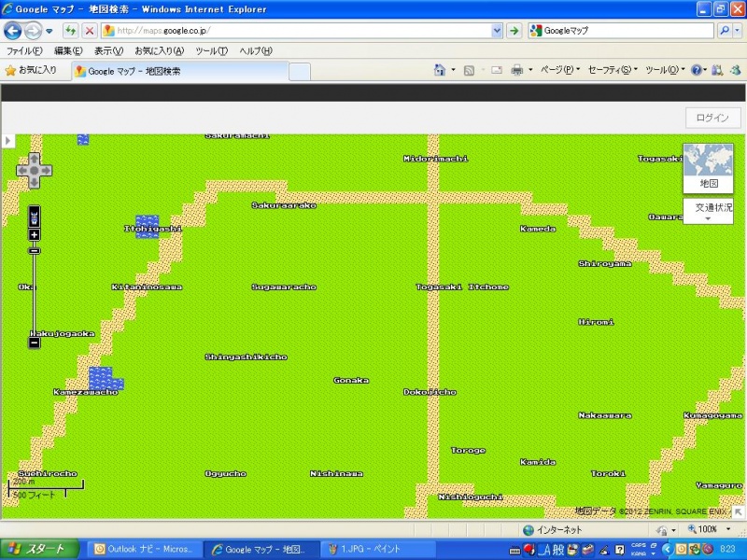
Task: Click the Home page icon
Action: tap(440, 71)
